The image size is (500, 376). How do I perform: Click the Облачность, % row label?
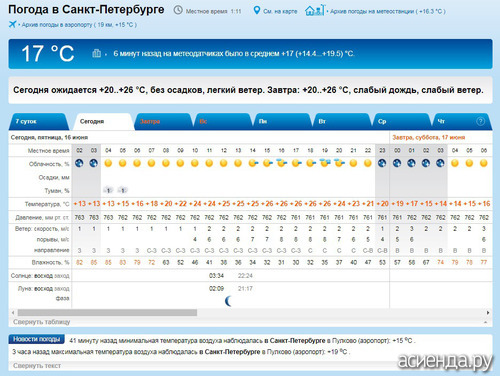tap(49, 164)
